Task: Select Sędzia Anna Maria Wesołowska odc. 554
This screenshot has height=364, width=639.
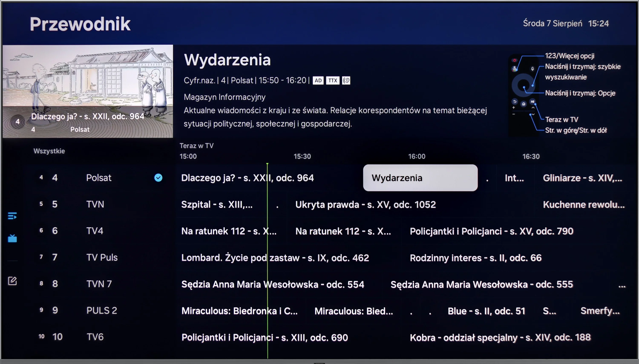Action: click(x=279, y=284)
